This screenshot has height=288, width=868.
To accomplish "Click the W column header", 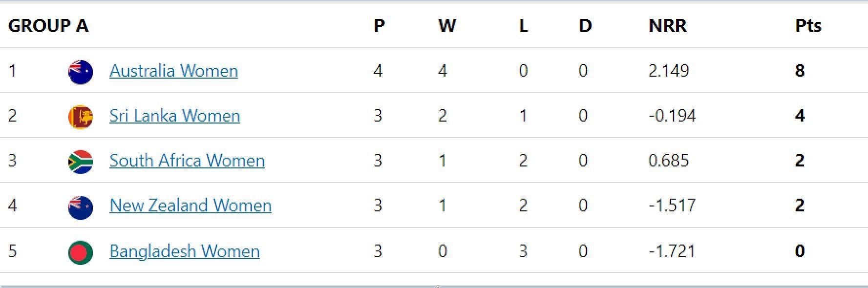I will click(x=447, y=25).
